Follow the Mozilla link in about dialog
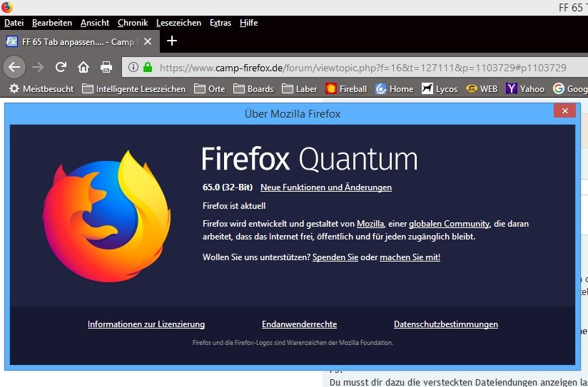 (x=370, y=224)
